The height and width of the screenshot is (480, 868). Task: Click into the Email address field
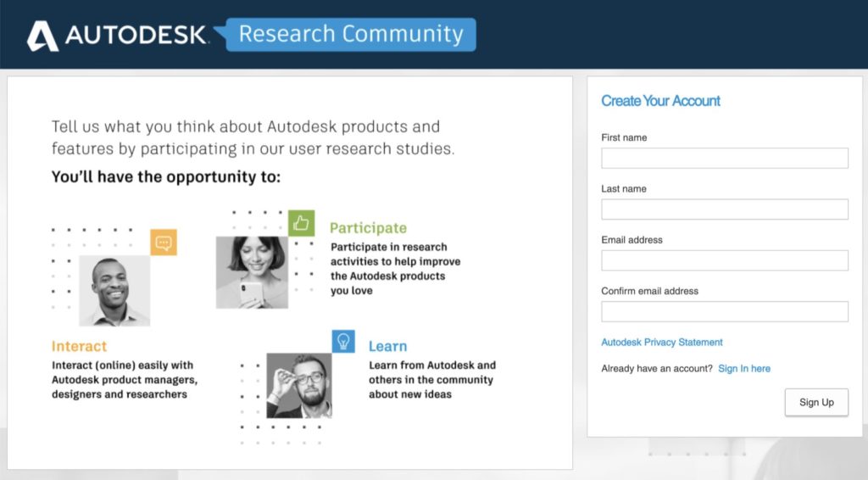pos(724,260)
